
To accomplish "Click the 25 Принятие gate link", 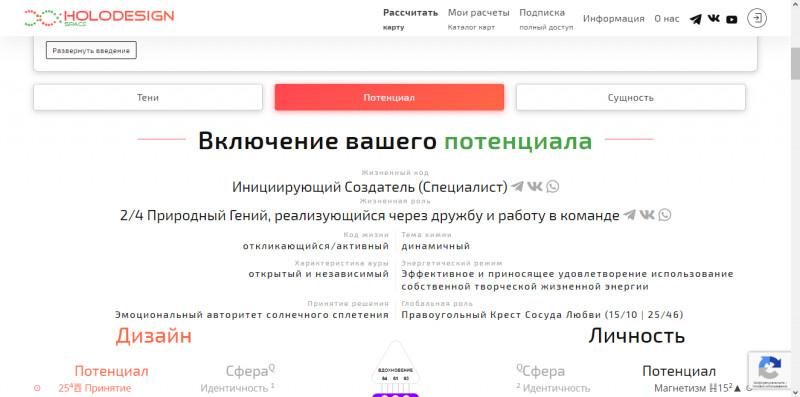I will click(94, 388).
